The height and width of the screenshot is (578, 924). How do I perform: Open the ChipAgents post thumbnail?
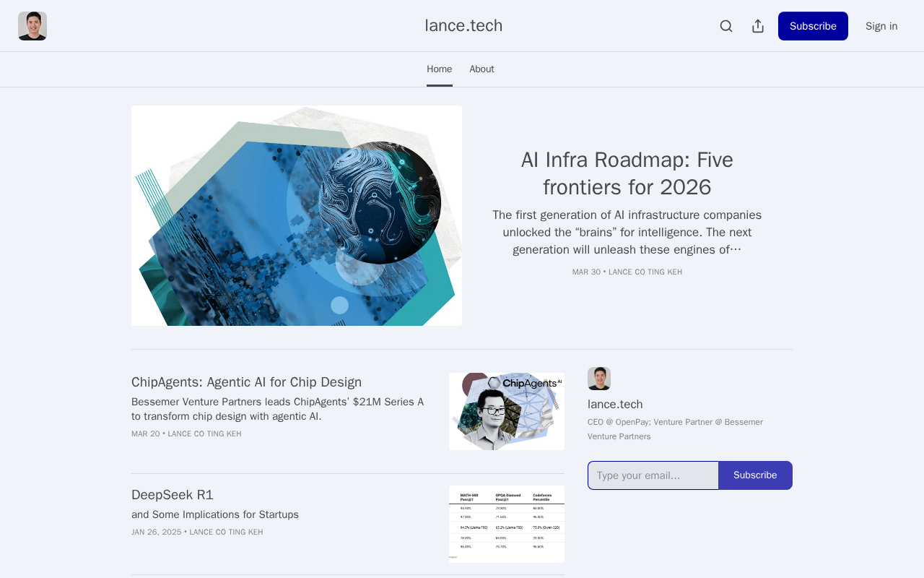[507, 411]
